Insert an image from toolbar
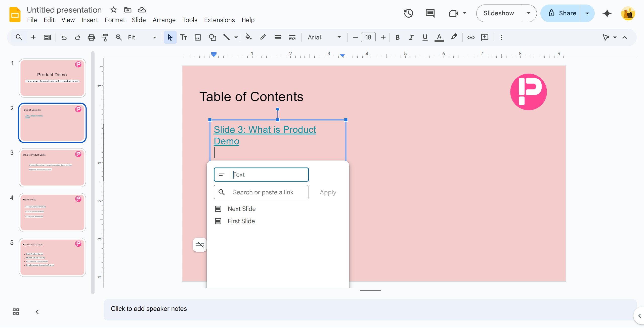Image resolution: width=644 pixels, height=328 pixels. 198,37
